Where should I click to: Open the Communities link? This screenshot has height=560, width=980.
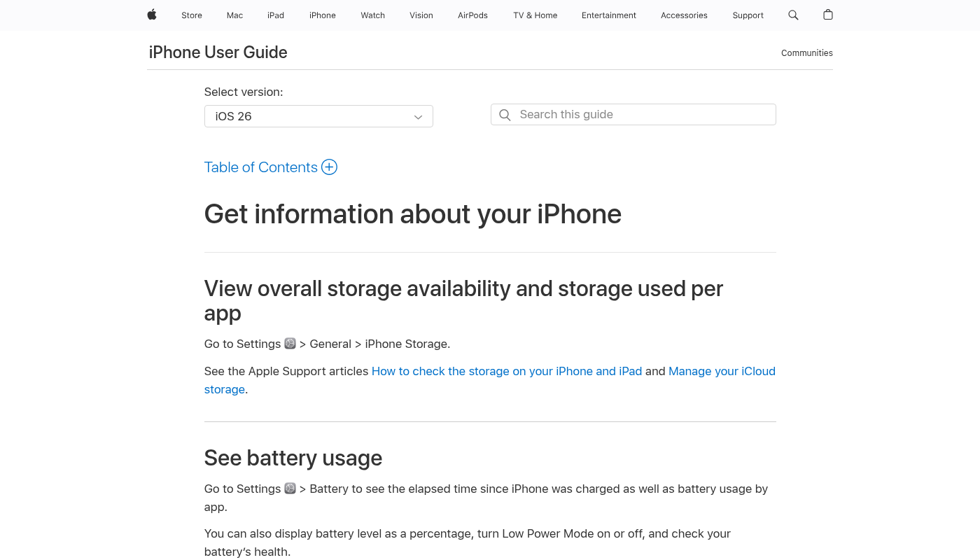[x=806, y=53]
